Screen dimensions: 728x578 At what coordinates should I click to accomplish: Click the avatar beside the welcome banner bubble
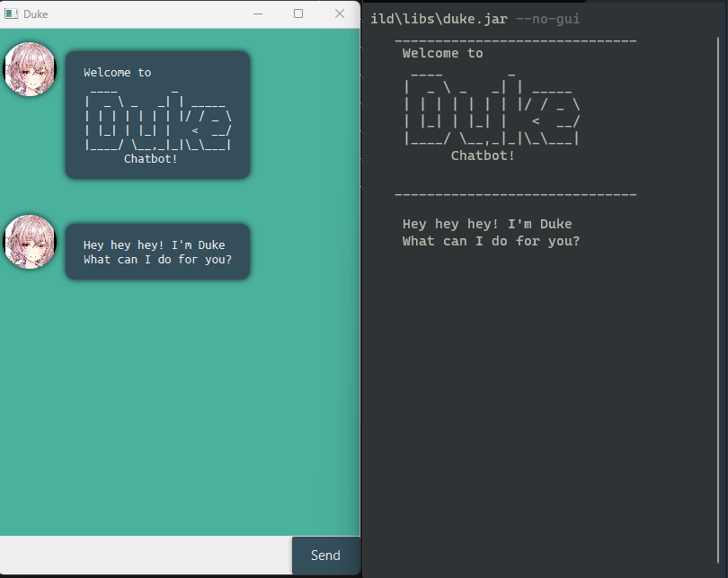(30, 69)
